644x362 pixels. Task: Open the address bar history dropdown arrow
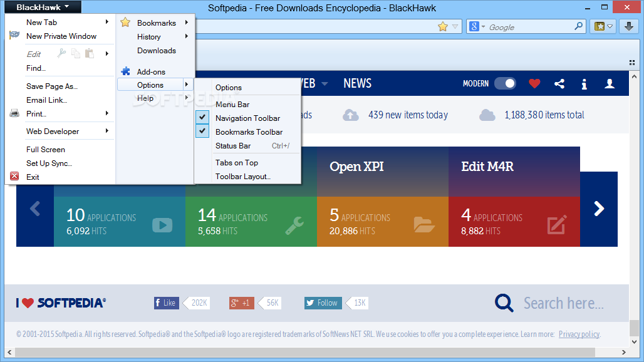click(x=455, y=27)
